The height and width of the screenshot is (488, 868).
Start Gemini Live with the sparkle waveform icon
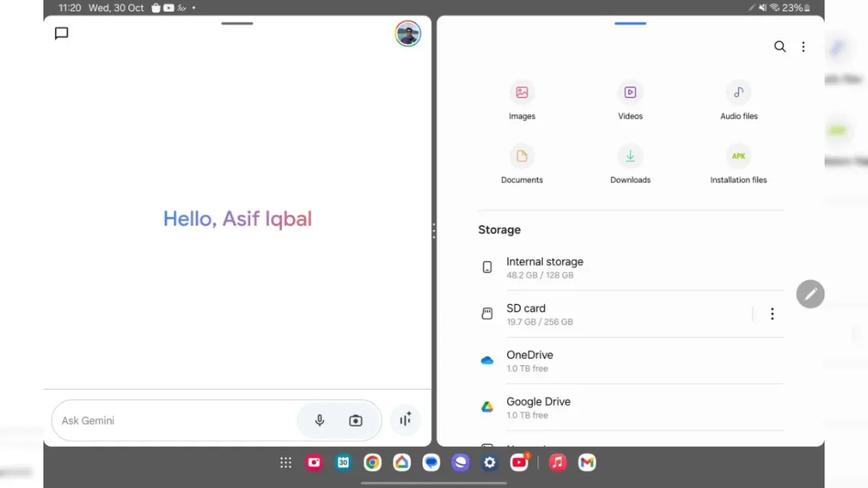pyautogui.click(x=405, y=420)
